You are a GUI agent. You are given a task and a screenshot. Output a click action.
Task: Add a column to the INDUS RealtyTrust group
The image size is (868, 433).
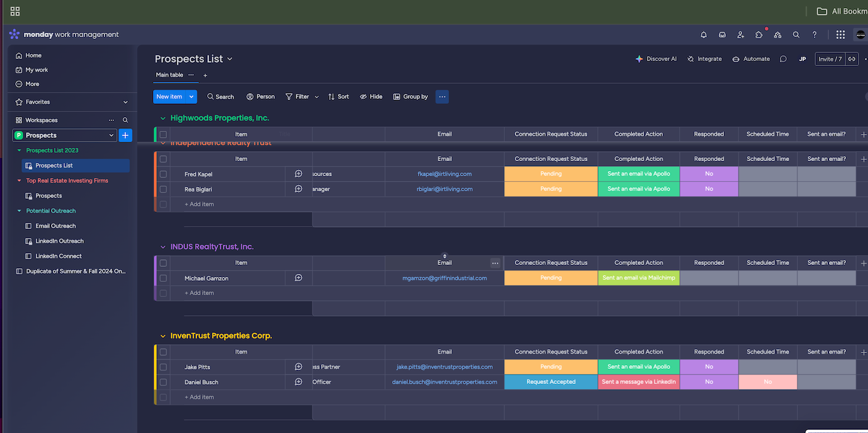point(863,263)
